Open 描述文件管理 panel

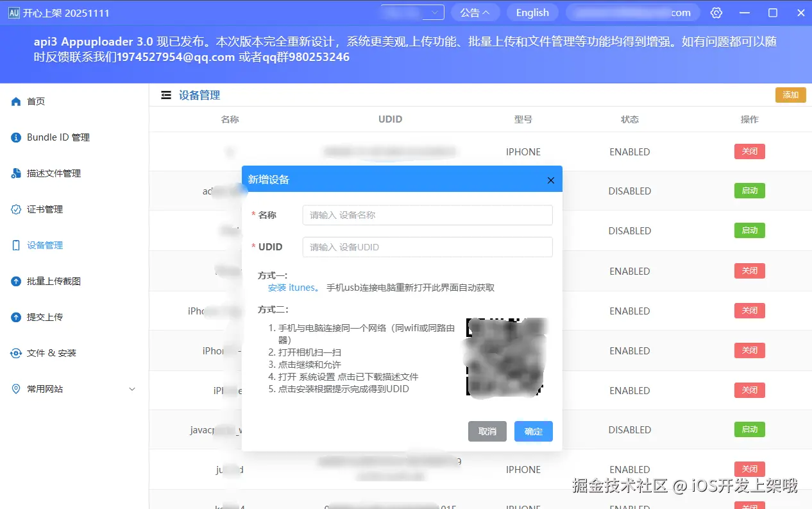pos(54,173)
